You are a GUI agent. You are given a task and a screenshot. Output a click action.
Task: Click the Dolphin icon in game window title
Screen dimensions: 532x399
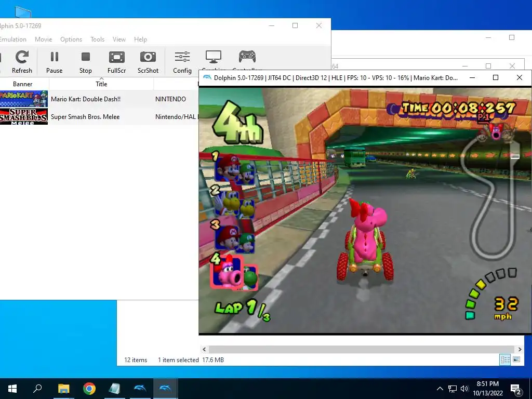(x=207, y=78)
